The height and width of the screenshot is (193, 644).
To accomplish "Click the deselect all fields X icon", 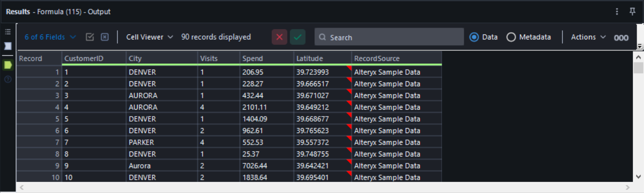I will [104, 37].
